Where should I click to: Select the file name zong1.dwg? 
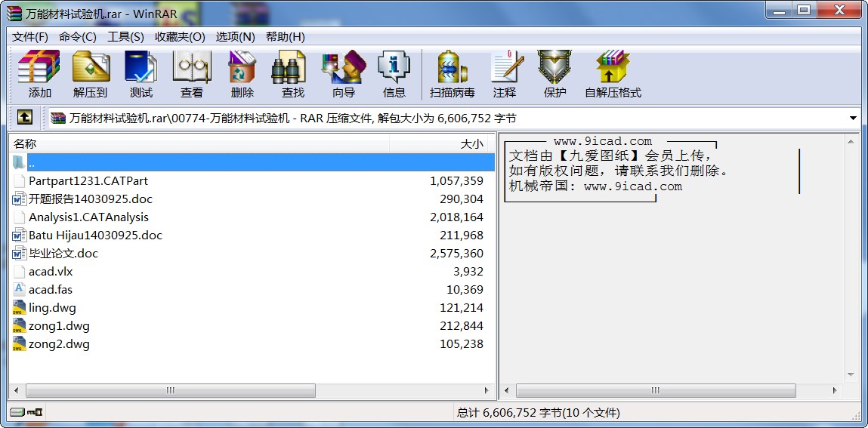59,325
